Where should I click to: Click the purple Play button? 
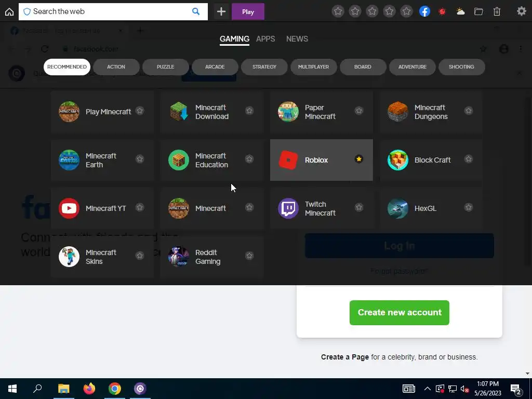[248, 11]
